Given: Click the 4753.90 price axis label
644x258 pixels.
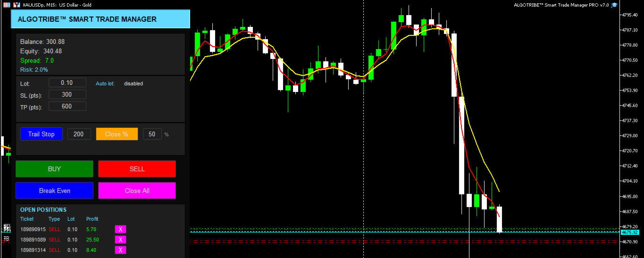Looking at the screenshot, I should [630, 90].
